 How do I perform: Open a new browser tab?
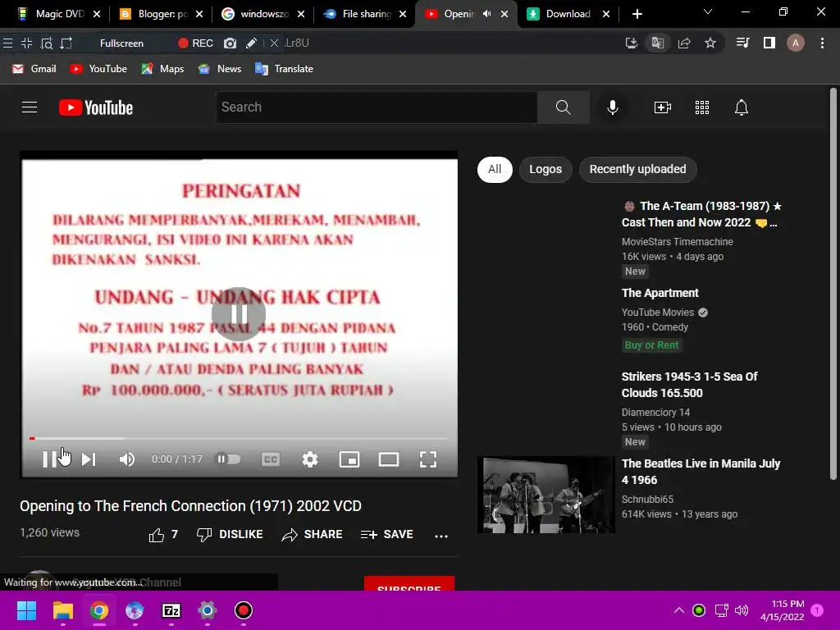637,14
